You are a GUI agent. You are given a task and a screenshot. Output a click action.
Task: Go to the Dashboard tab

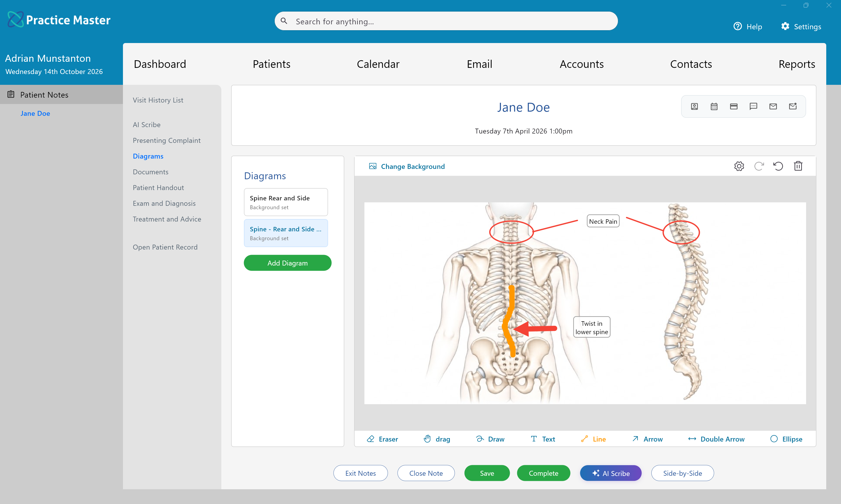(x=160, y=64)
